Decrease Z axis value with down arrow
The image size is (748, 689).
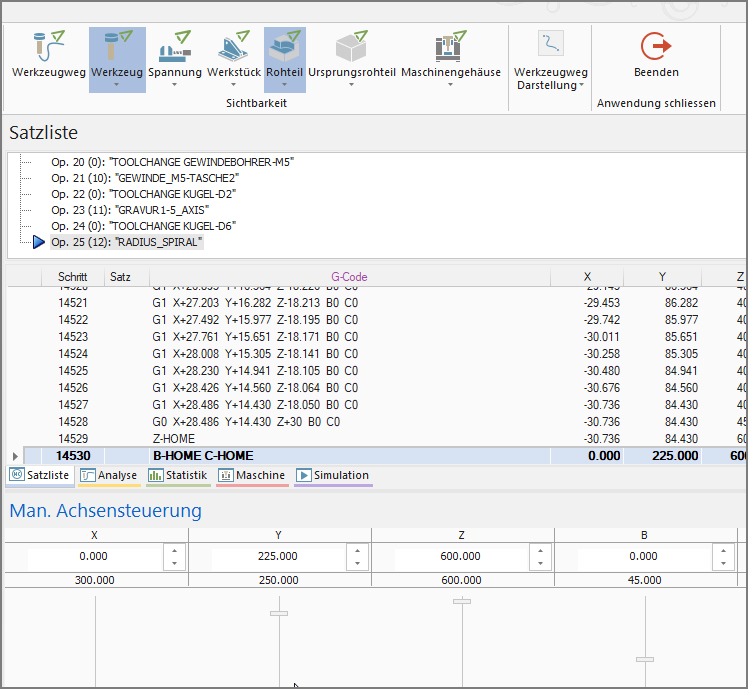[540, 564]
